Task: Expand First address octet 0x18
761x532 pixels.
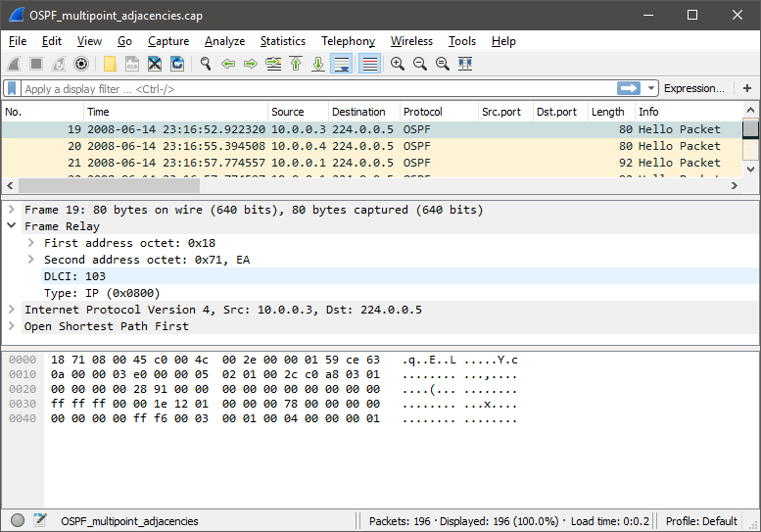Action: (31, 242)
